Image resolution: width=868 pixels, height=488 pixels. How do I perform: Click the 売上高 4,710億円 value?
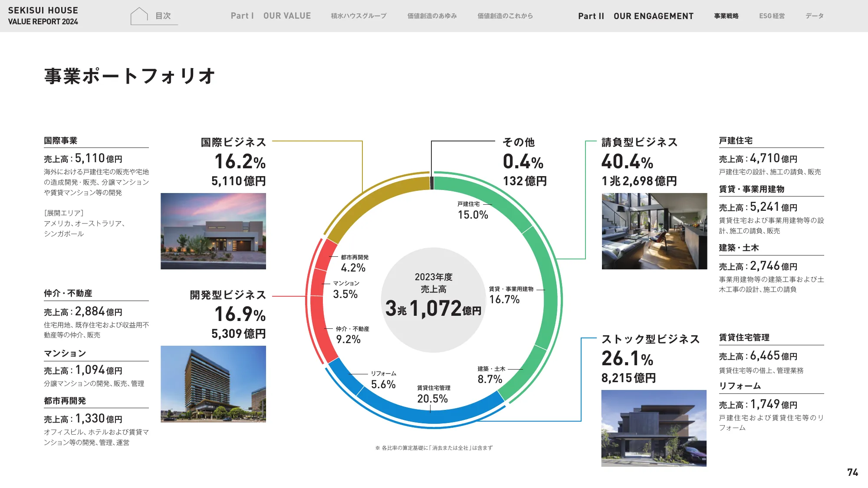[x=758, y=158]
